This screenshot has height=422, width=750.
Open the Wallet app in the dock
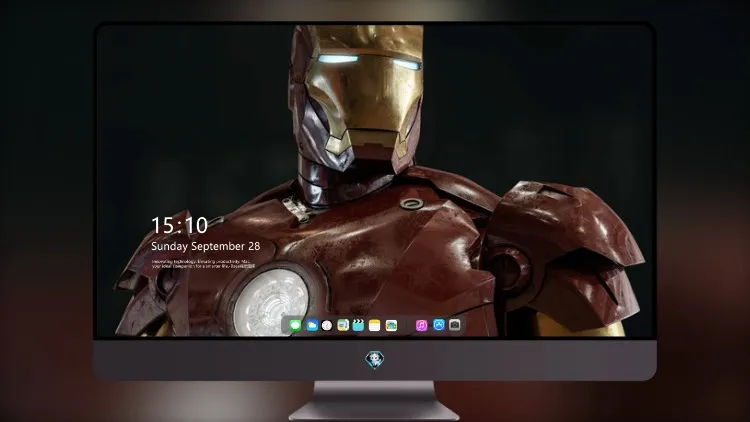391,325
